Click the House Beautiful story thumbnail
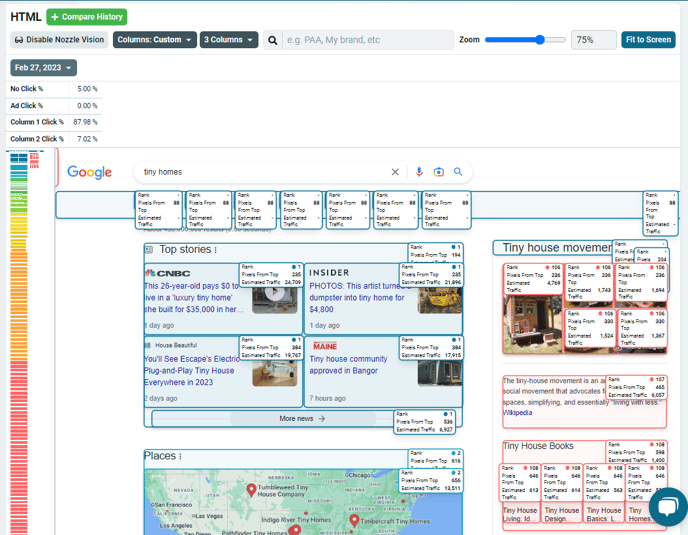688x535 pixels. [x=275, y=373]
